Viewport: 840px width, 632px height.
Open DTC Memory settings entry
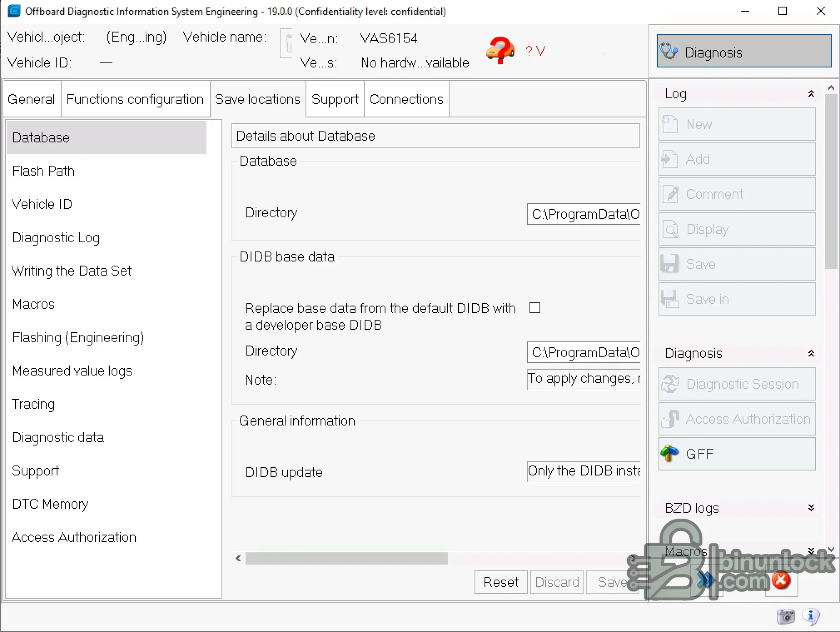pos(107,504)
